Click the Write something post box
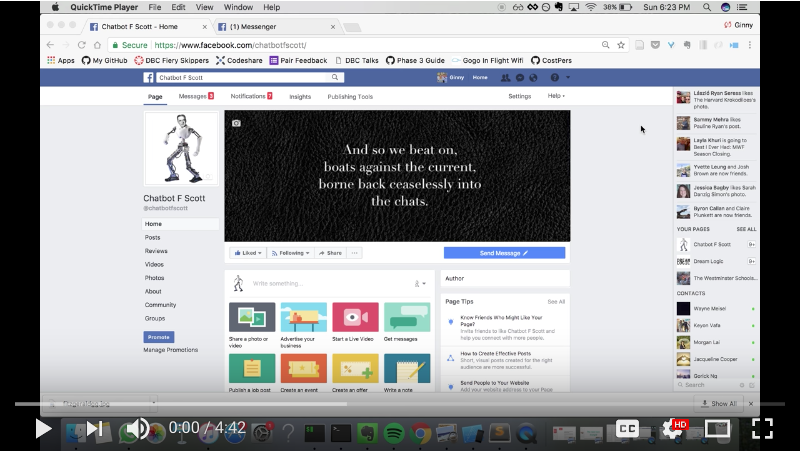This screenshot has width=800, height=451. click(329, 284)
